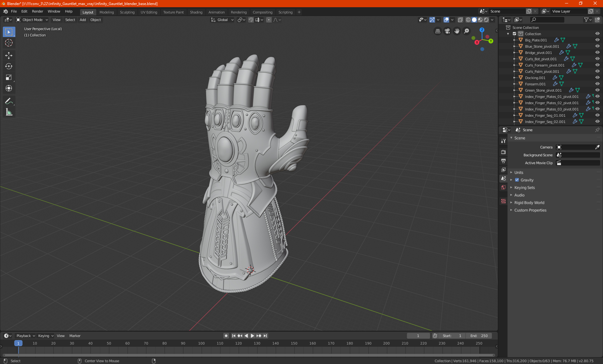Open Global transform orientation dropdown
This screenshot has height=364, width=603.
222,20
